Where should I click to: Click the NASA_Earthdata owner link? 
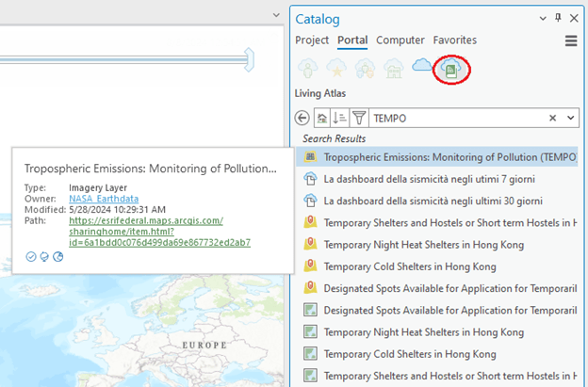[x=99, y=199]
